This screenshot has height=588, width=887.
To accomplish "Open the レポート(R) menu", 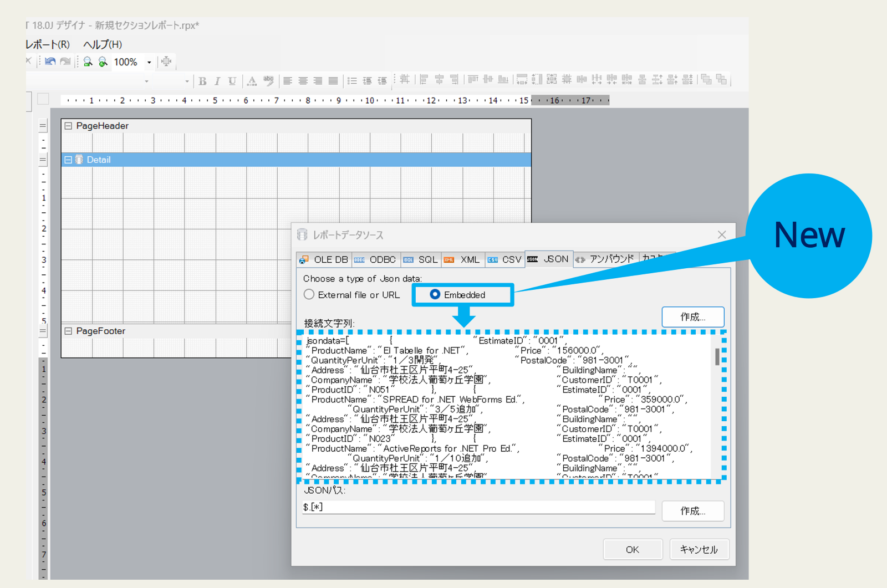I will [x=48, y=44].
